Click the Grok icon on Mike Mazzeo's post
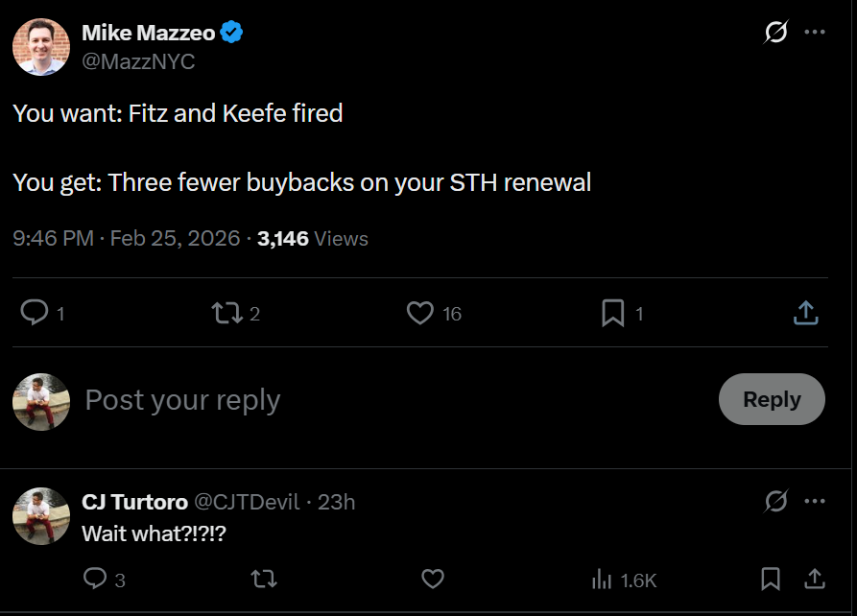Viewport: 857px width, 616px height. click(775, 32)
